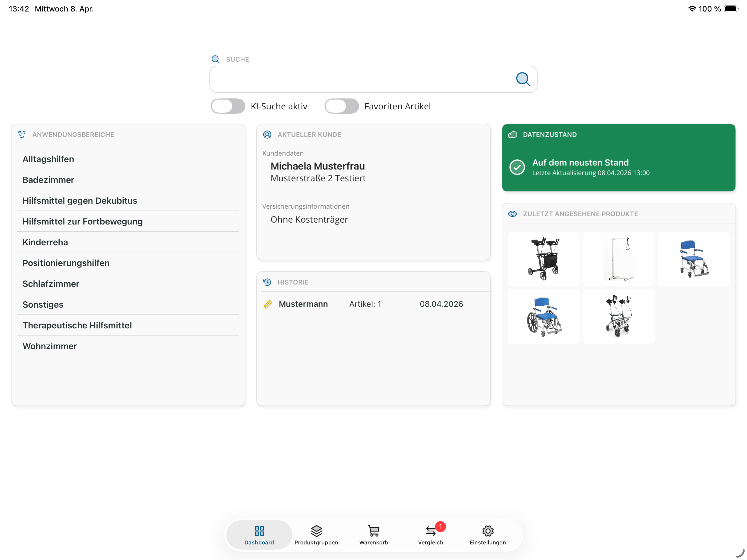Open the walker with basket thumbnail
Viewport: 747px width, 560px height.
[618, 316]
